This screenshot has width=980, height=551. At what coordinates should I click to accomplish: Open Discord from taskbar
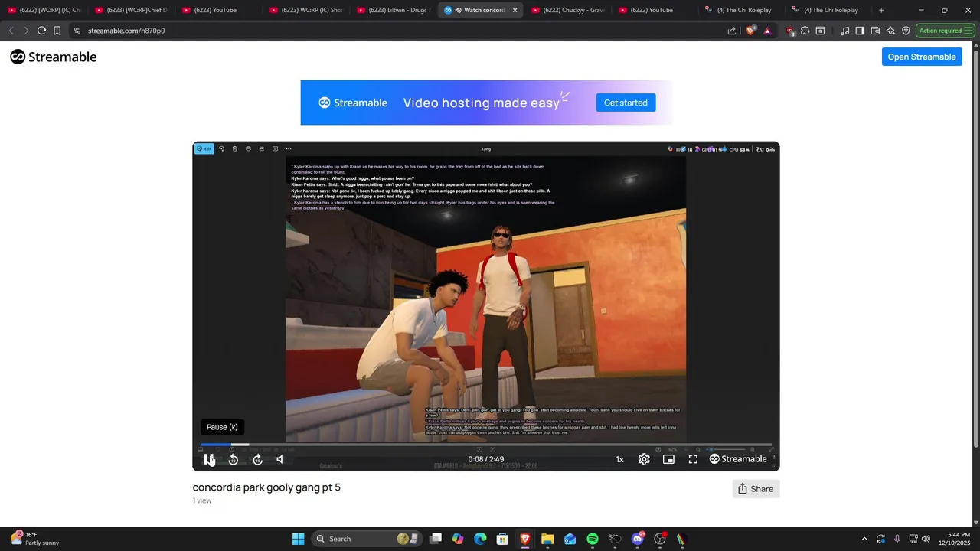[638, 539]
